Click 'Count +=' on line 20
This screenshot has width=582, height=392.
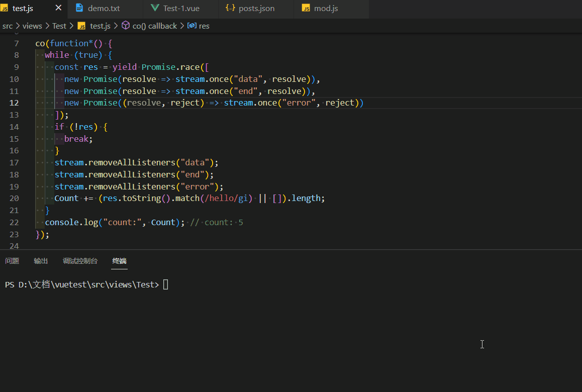point(74,198)
